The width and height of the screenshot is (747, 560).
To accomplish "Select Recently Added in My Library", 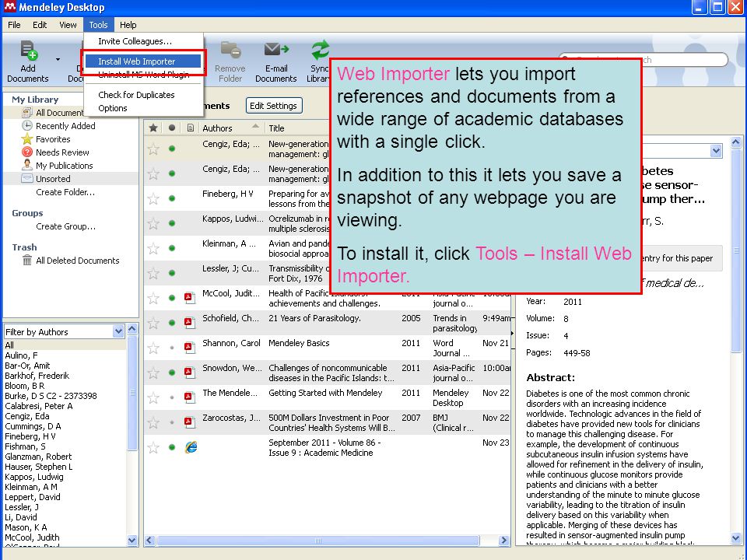I will 65,126.
